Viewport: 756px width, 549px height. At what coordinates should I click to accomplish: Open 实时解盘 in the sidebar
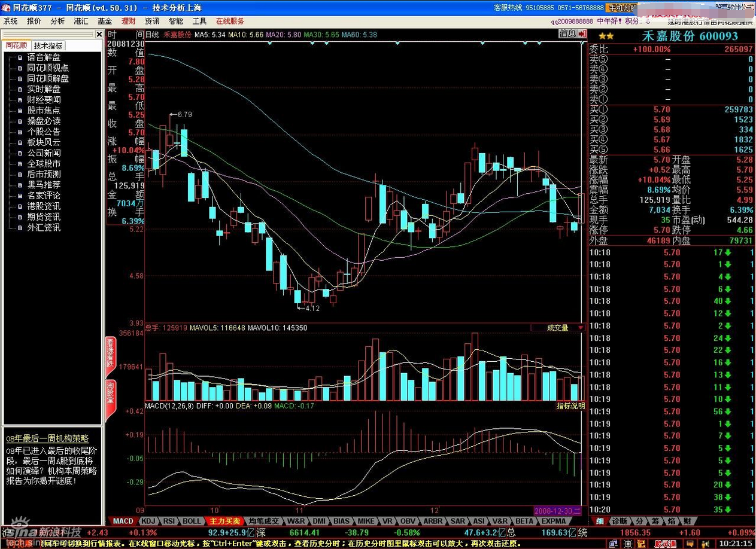click(x=44, y=89)
